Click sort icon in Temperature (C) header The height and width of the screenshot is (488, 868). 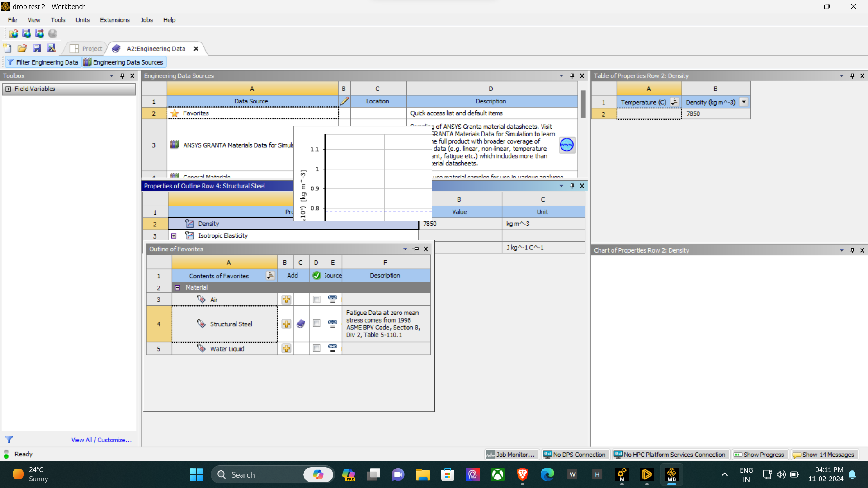point(674,102)
